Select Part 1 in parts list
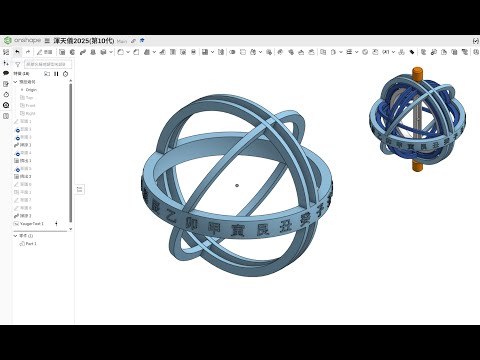Viewport: 480px width, 360px height. click(28, 244)
